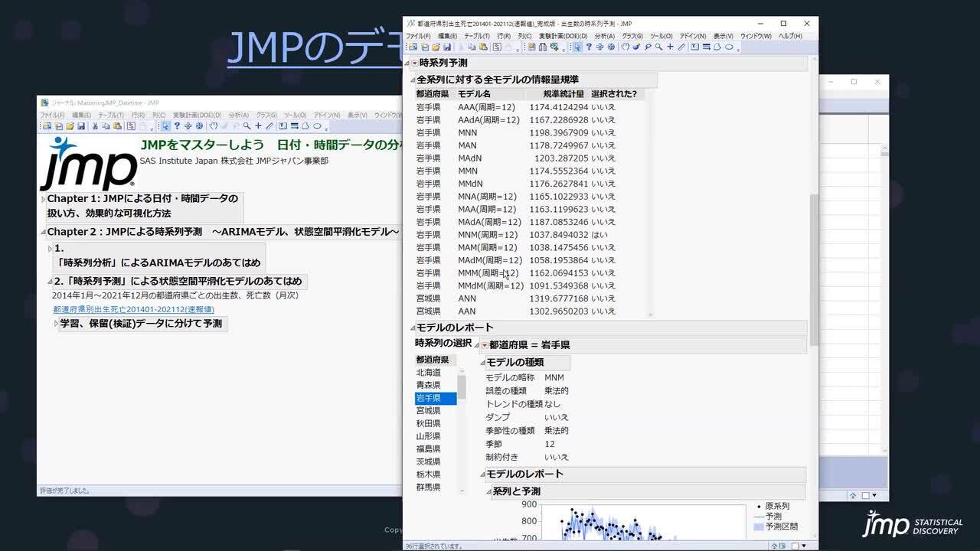Collapse 2.「時系列予測」section in journal window
980x551 pixels.
tap(50, 282)
